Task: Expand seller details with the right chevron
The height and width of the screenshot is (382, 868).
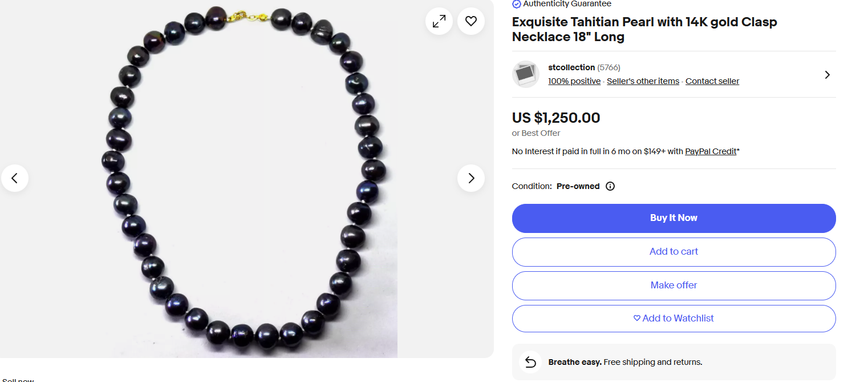Action: 827,75
